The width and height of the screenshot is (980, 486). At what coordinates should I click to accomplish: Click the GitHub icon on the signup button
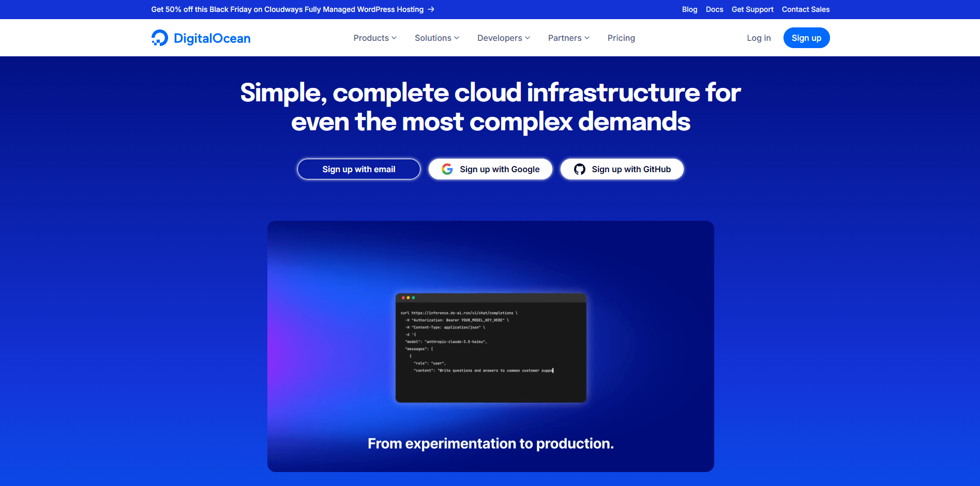tap(579, 169)
